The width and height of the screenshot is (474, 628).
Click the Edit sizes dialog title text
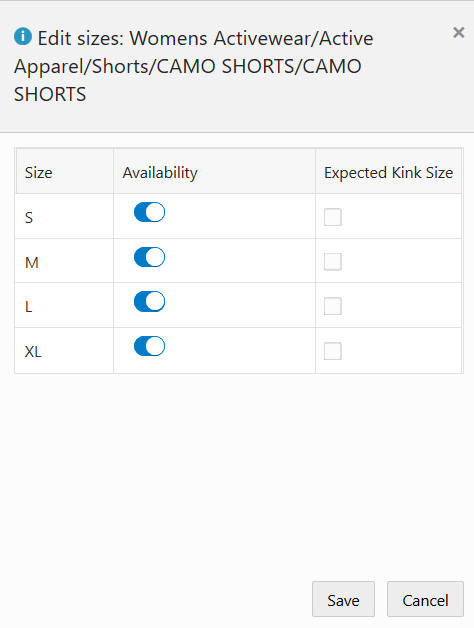(x=194, y=66)
